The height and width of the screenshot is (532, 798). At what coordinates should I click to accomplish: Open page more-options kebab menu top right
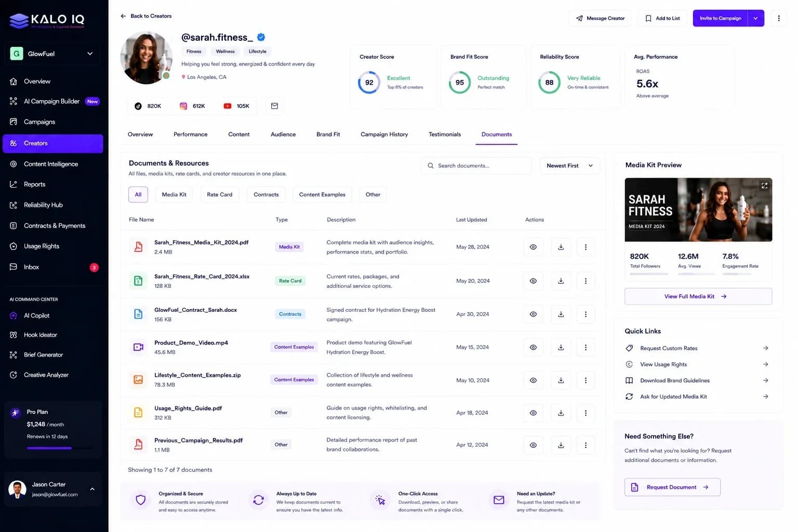pyautogui.click(x=778, y=18)
